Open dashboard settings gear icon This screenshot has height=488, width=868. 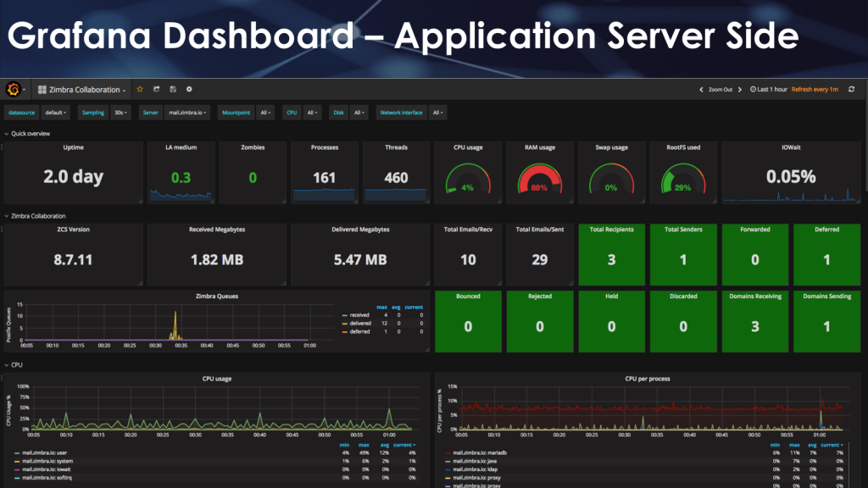click(x=189, y=89)
